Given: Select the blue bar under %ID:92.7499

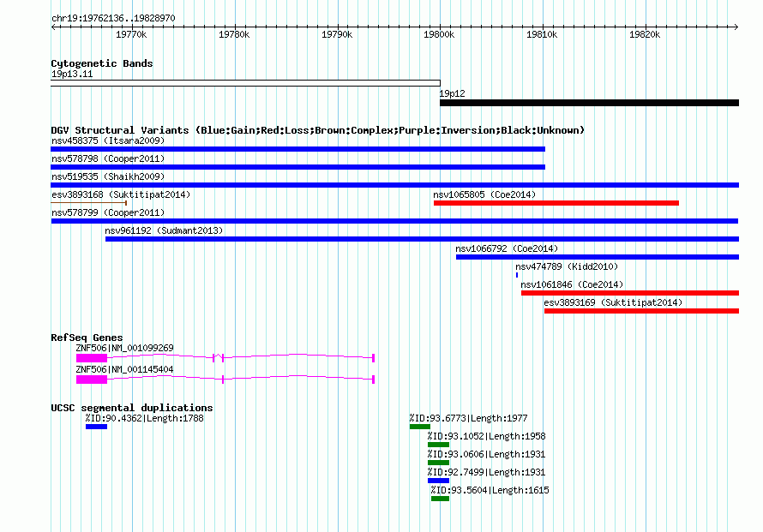Looking at the screenshot, I should point(438,481).
